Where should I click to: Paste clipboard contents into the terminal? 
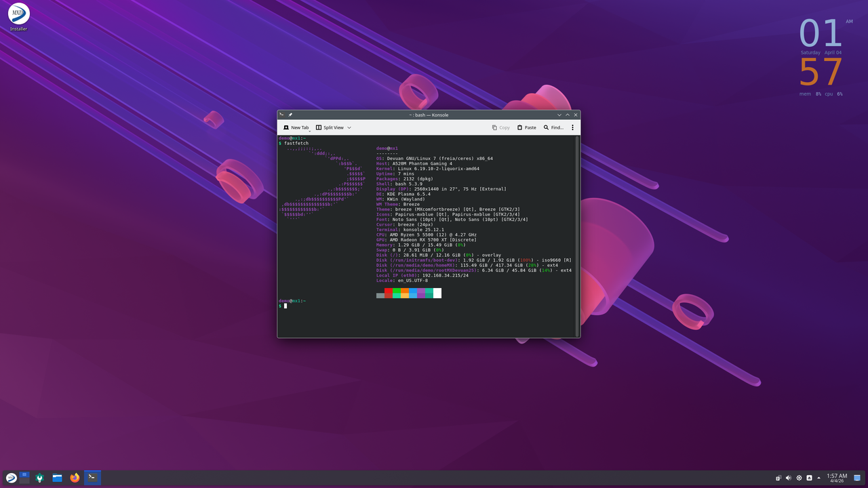click(x=526, y=127)
